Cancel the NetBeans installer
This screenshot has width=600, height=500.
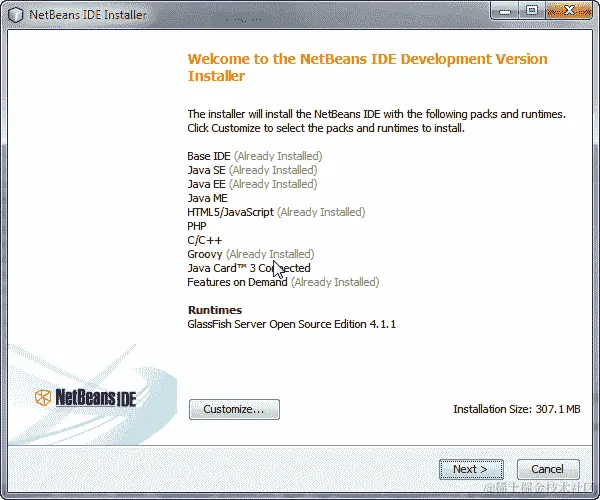coord(548,469)
